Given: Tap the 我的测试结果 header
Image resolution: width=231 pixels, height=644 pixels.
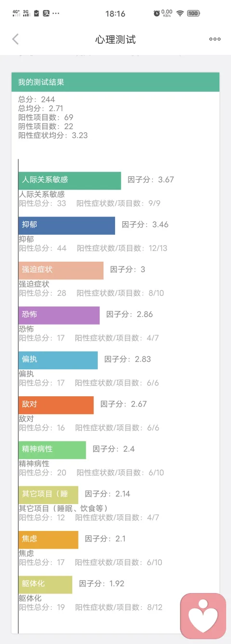Looking at the screenshot, I should click(x=115, y=82).
